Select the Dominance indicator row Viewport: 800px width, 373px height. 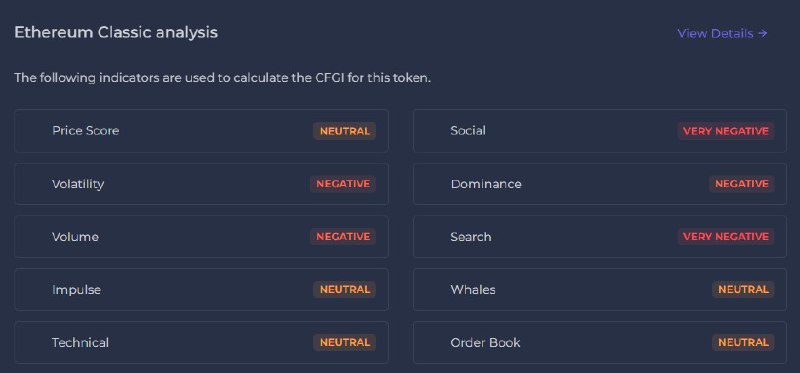tap(600, 184)
